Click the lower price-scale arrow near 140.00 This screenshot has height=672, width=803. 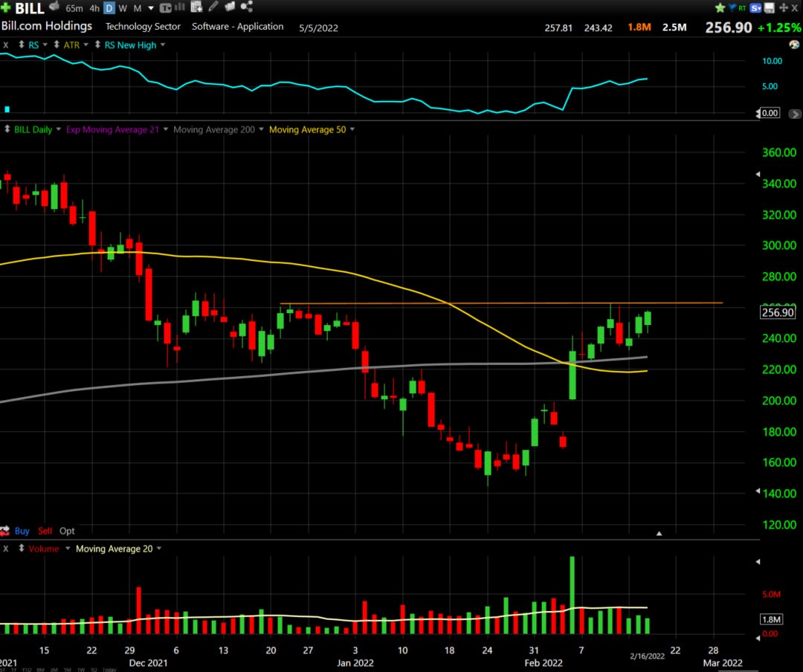[x=758, y=491]
